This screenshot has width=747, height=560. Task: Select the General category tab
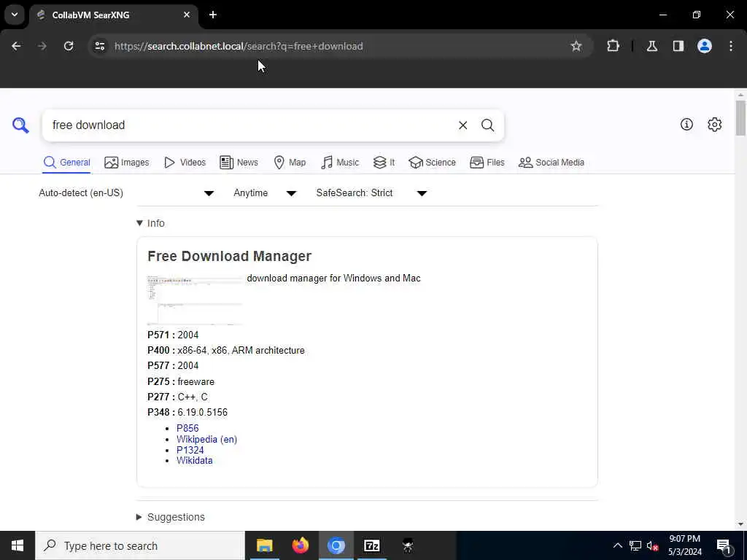coord(66,163)
